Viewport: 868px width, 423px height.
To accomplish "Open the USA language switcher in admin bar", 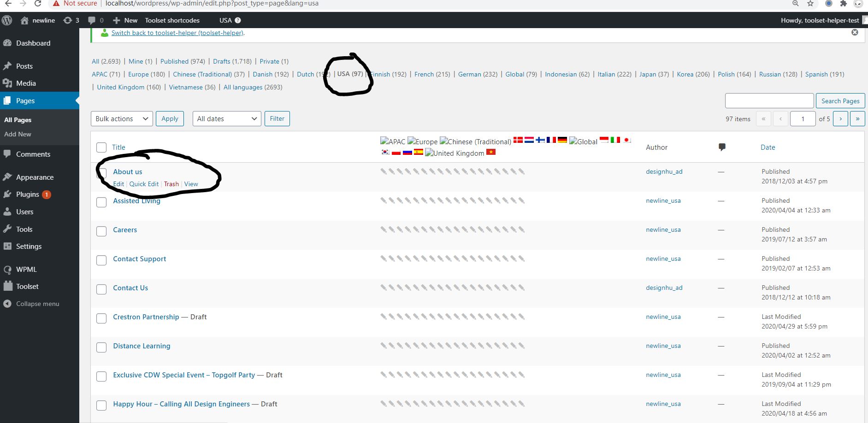I will pos(230,20).
